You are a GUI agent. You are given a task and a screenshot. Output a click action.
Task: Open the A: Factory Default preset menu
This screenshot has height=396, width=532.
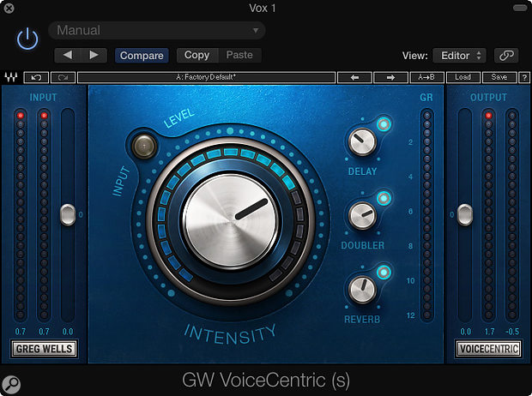(x=206, y=77)
